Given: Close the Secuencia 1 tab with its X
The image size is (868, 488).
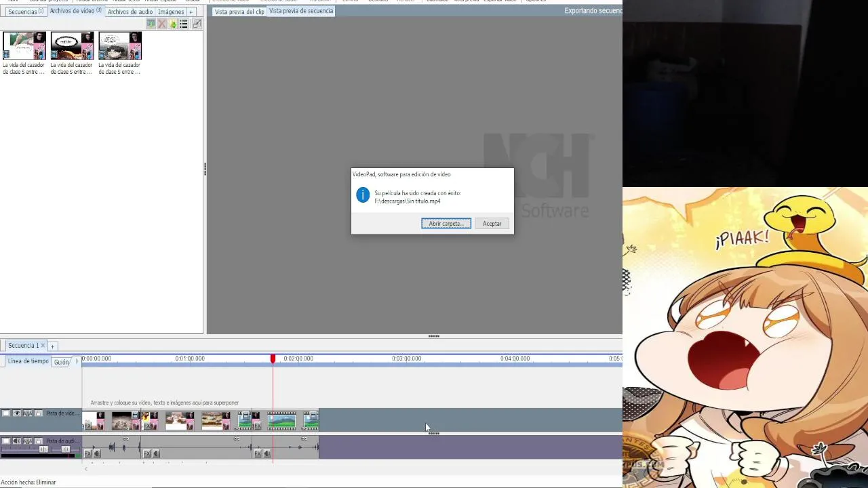Looking at the screenshot, I should click(43, 346).
